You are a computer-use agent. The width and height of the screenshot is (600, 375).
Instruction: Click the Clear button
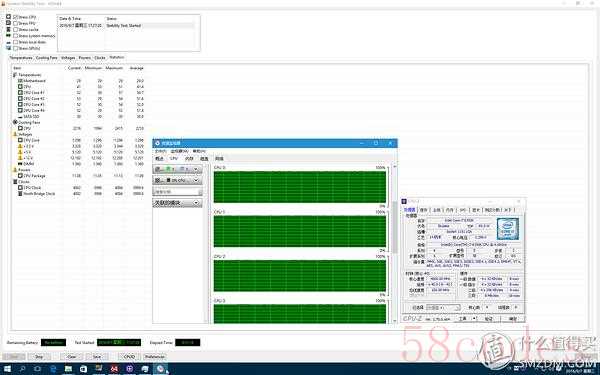[x=72, y=357]
